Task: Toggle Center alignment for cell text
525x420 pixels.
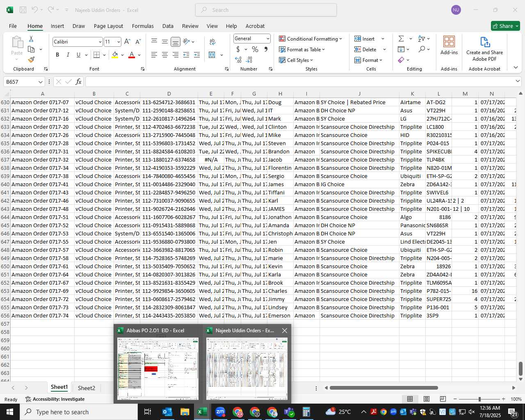Action: pyautogui.click(x=164, y=55)
